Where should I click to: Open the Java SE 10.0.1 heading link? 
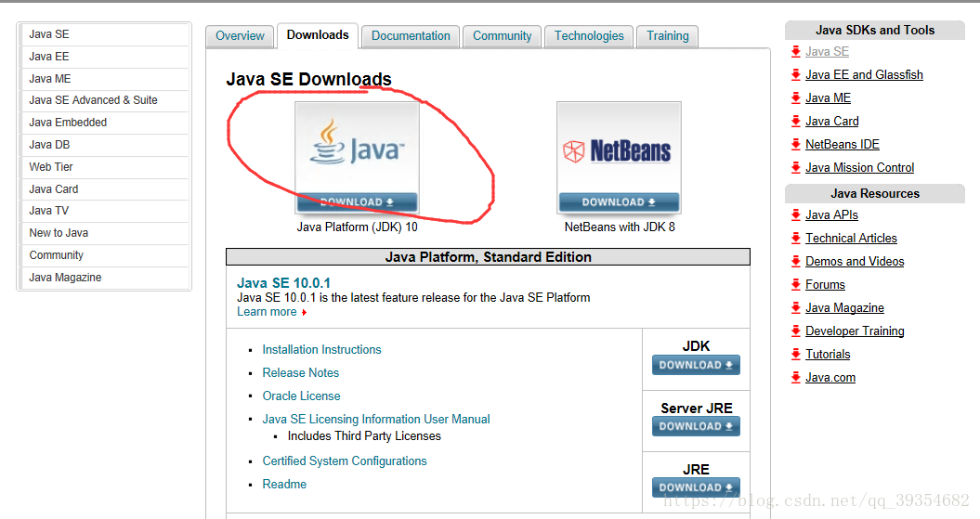point(283,283)
